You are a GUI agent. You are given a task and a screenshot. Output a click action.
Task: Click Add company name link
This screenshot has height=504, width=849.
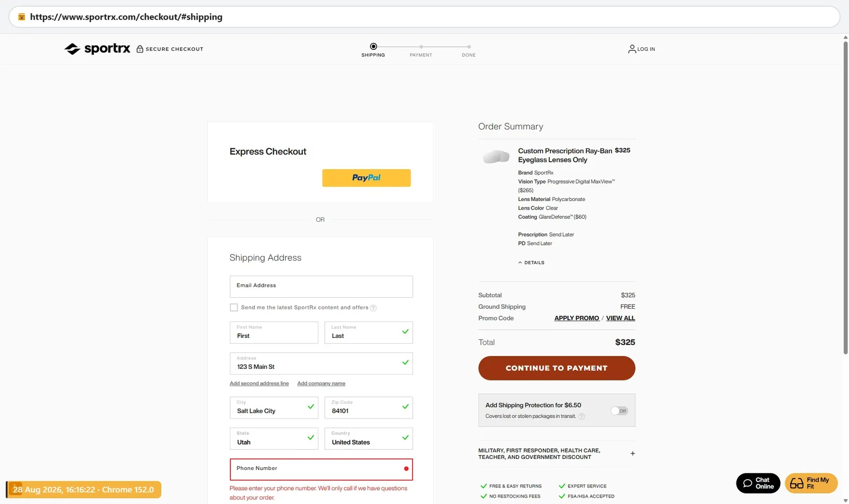click(322, 384)
